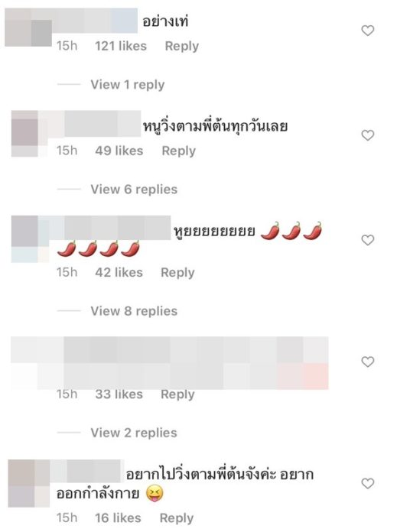
Task: Like the chili peppers comment
Action: click(367, 240)
